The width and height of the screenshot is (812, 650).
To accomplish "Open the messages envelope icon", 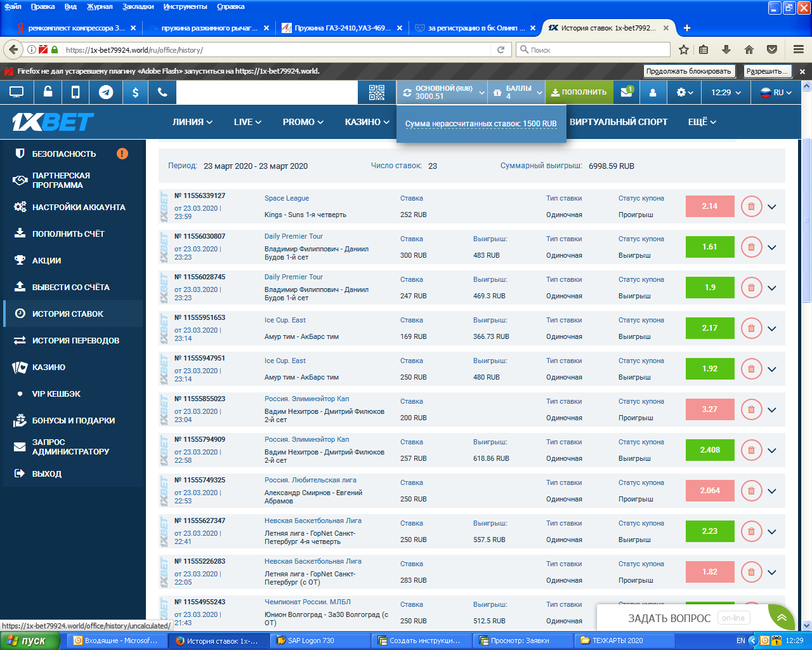I will (x=627, y=92).
